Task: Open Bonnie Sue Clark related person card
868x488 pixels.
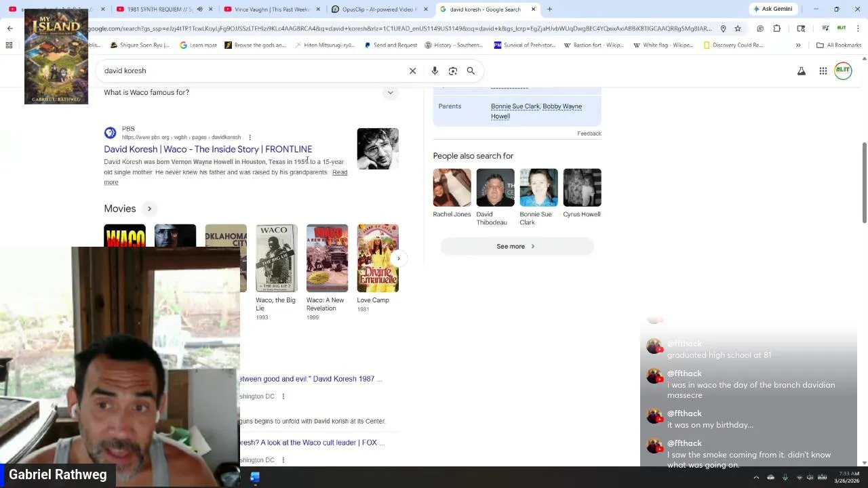Action: [538, 197]
